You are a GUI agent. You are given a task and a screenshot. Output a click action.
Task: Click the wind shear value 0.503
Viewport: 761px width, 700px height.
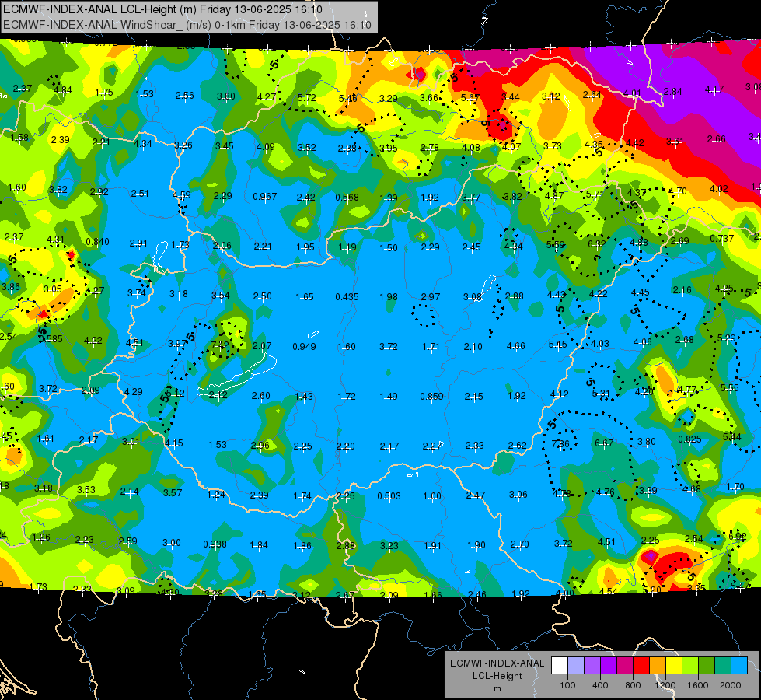click(x=389, y=496)
